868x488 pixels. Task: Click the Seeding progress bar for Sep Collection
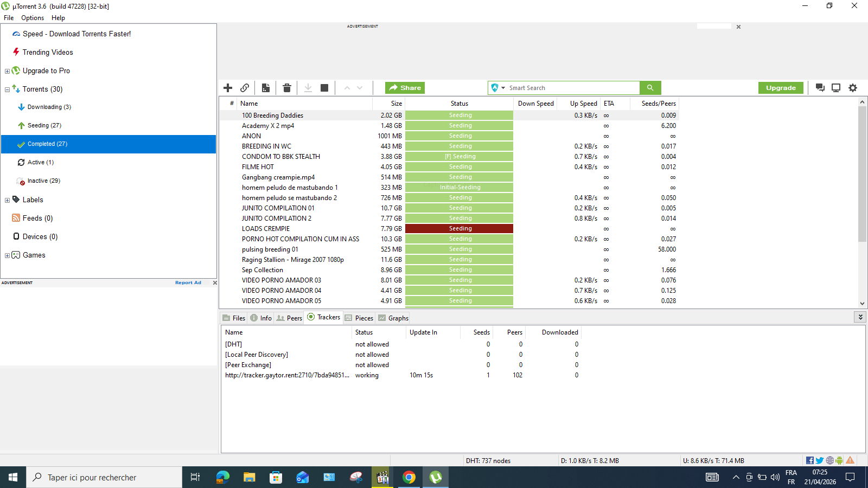[459, 270]
